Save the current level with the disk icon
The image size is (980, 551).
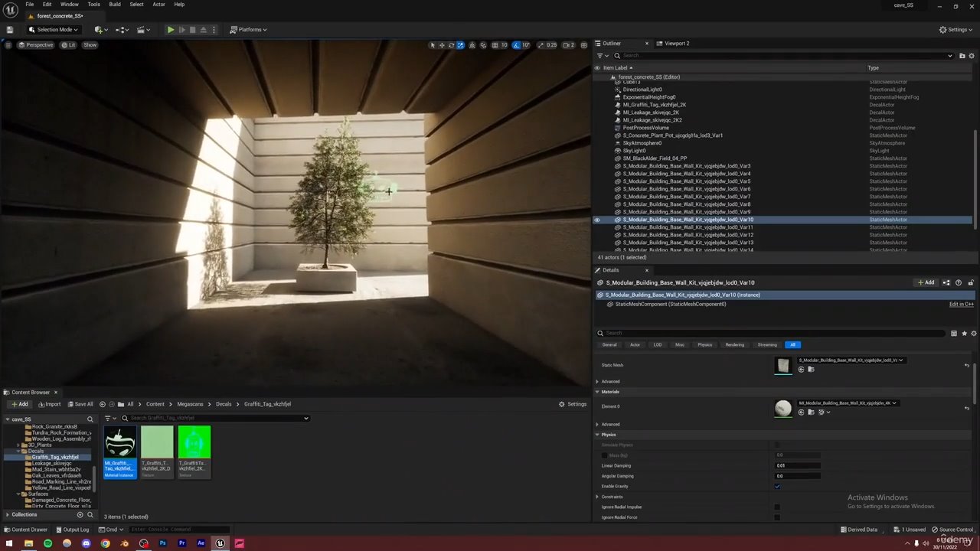pyautogui.click(x=9, y=30)
